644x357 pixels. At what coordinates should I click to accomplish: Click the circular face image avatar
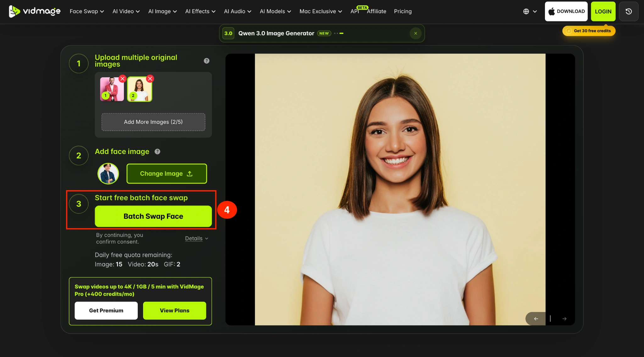(x=108, y=173)
